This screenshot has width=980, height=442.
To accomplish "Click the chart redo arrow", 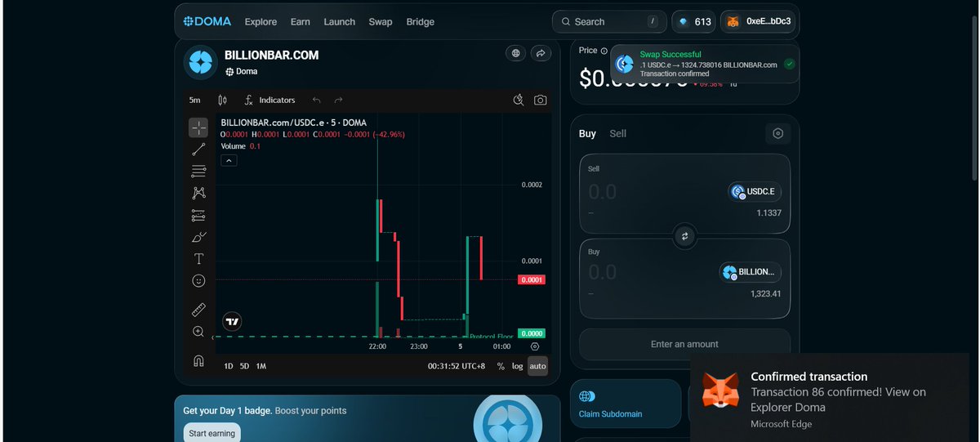I will 338,100.
